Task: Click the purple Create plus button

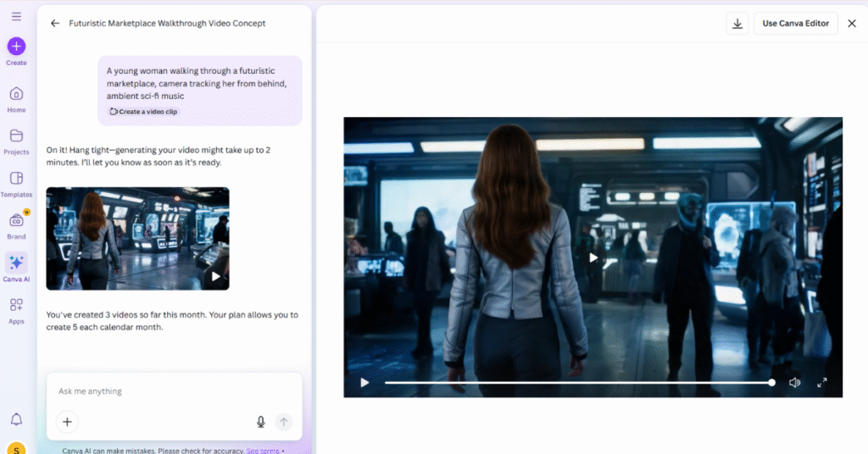Action: (16, 47)
